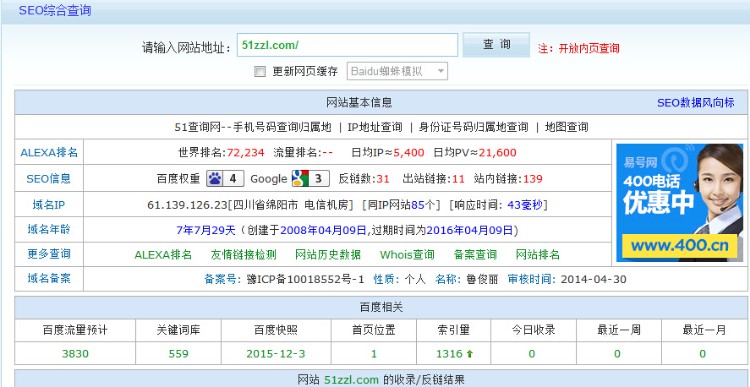The image size is (750, 387).
Task: Click the 域名备案 row label
Action: tap(49, 278)
